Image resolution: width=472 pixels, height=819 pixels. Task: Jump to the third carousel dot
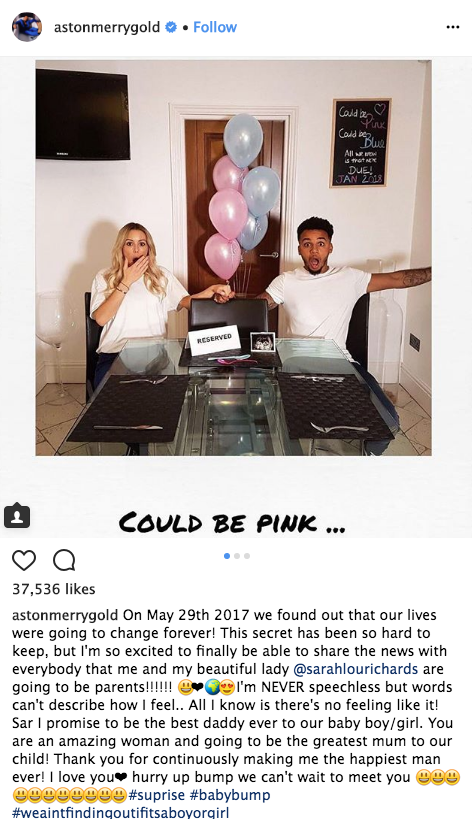coord(247,556)
